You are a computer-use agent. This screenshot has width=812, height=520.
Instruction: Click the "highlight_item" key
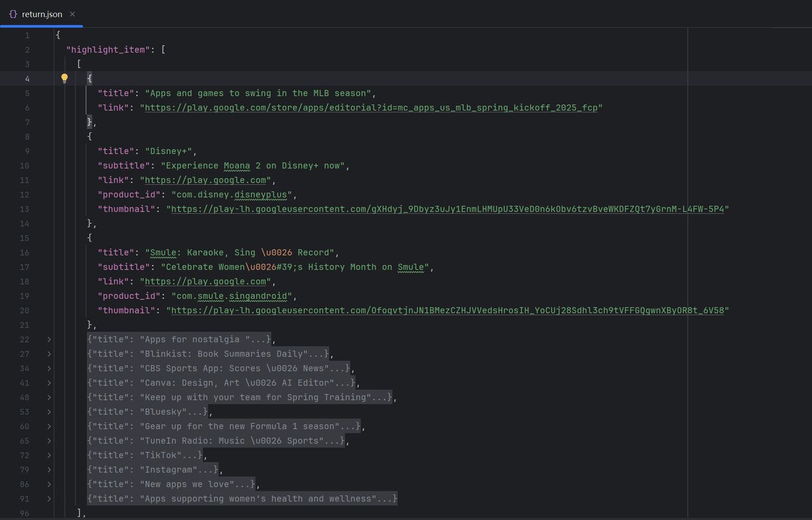108,50
